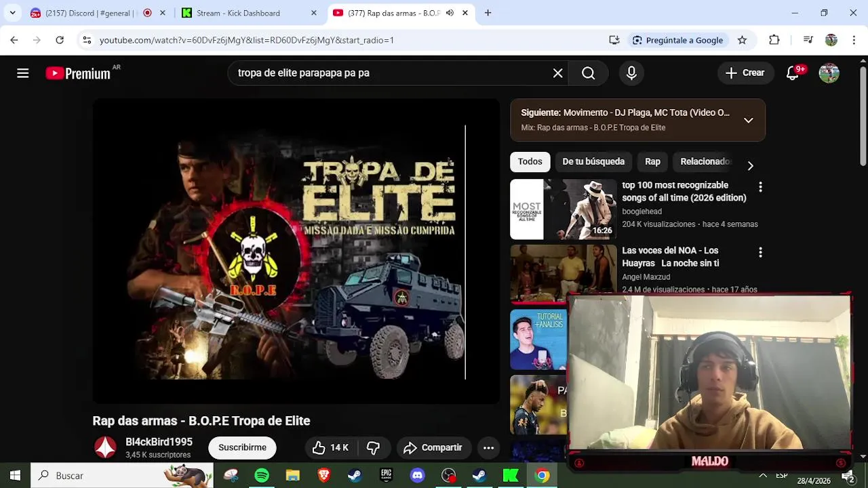Go back in the browser

(x=14, y=40)
